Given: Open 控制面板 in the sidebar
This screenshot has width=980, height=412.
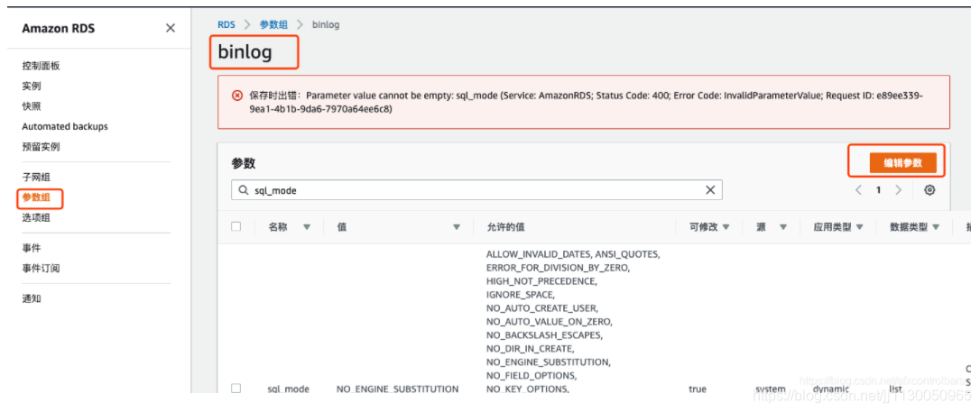Looking at the screenshot, I should point(41,66).
